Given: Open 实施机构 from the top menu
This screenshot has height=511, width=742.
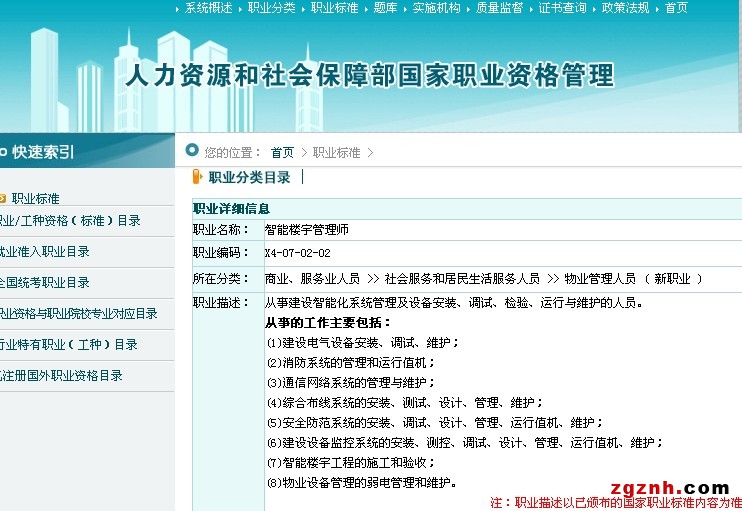Looking at the screenshot, I should point(436,8).
